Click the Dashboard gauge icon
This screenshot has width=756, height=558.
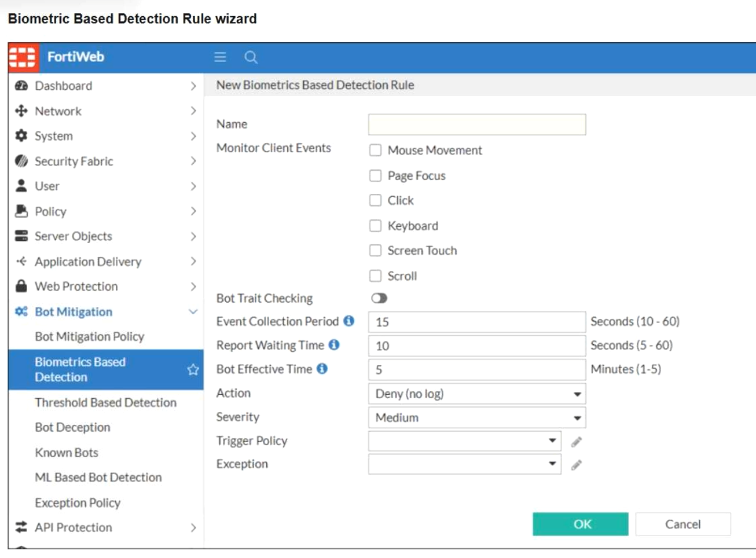coord(21,86)
